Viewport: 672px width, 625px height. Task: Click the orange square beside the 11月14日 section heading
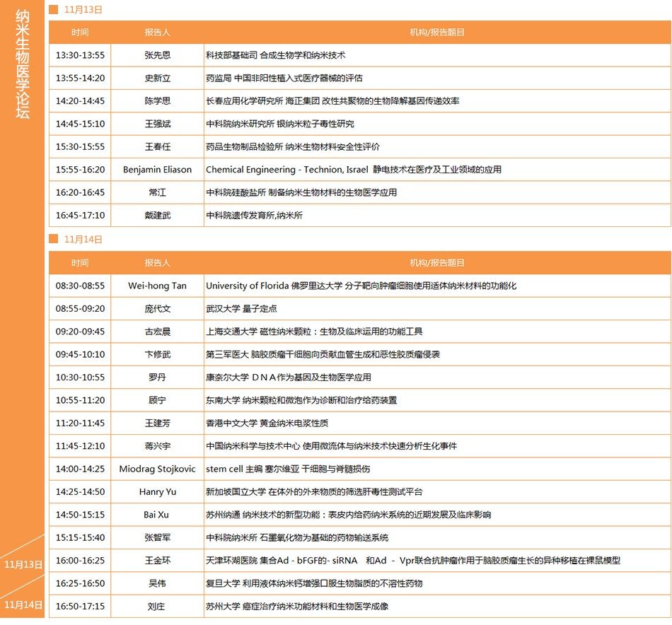tap(53, 239)
